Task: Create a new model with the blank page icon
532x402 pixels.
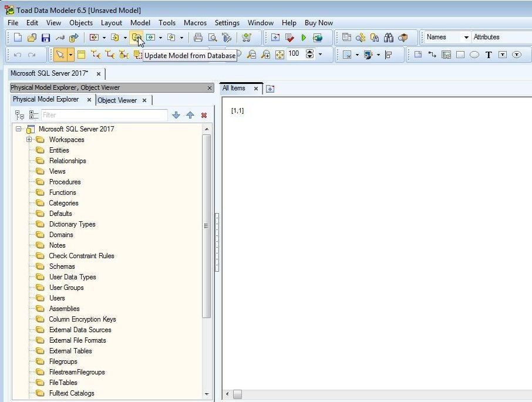Action: (x=18, y=38)
